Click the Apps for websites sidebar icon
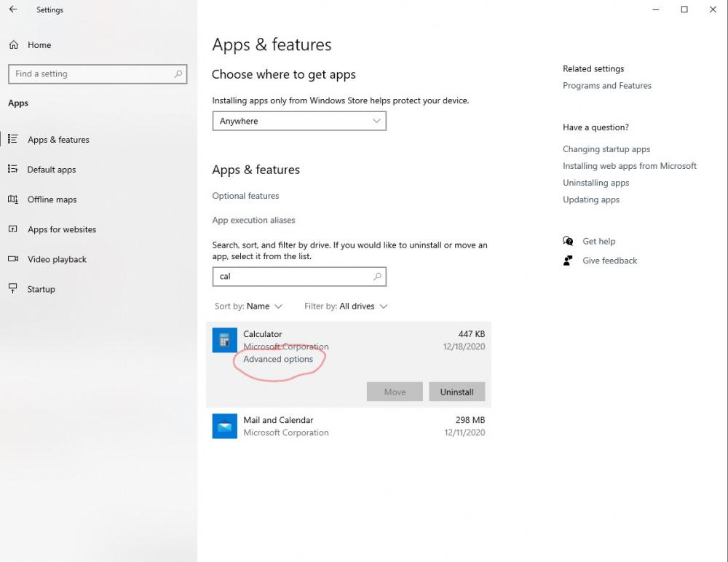The image size is (728, 562). click(13, 229)
